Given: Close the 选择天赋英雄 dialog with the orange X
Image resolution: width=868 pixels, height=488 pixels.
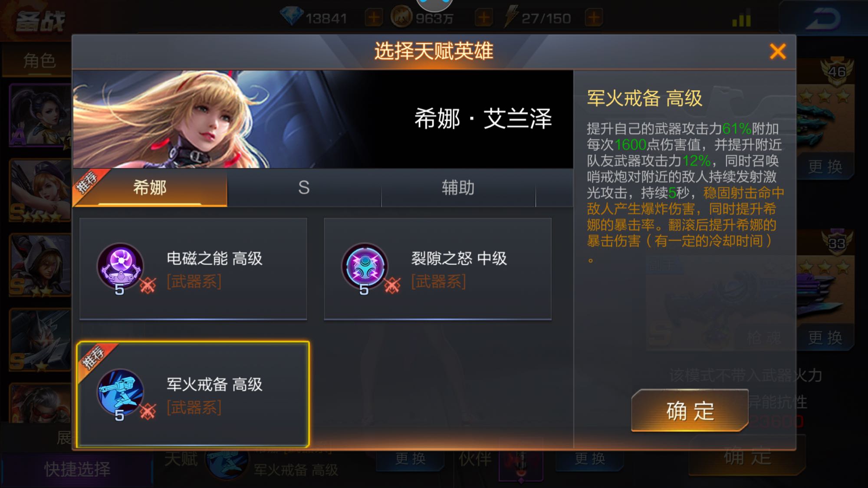Looking at the screenshot, I should pos(777,51).
